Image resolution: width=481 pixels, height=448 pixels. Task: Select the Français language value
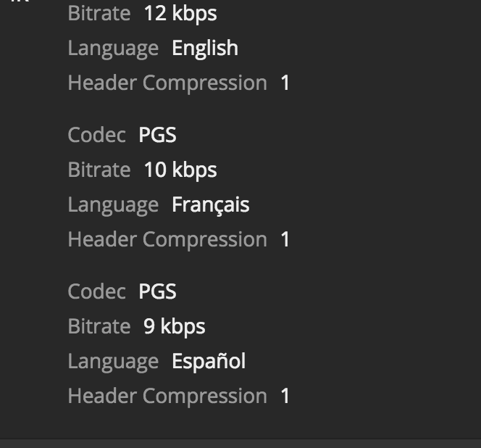(210, 205)
